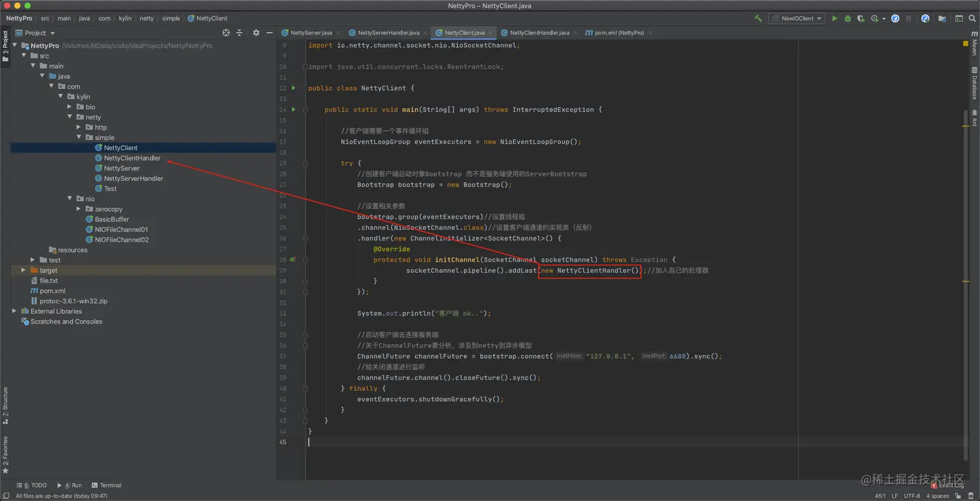Expand the bio package node
This screenshot has width=980, height=501.
[70, 107]
